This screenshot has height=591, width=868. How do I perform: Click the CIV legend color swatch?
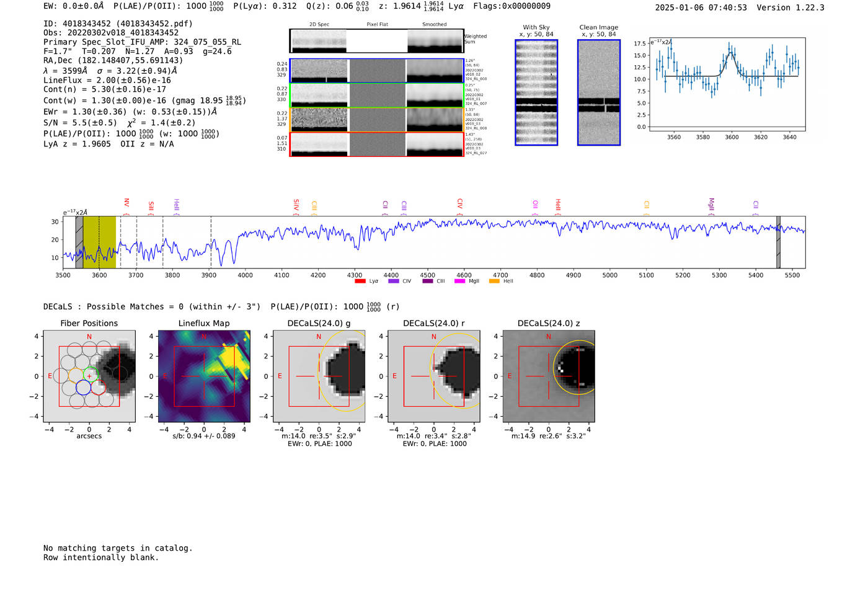(x=393, y=281)
